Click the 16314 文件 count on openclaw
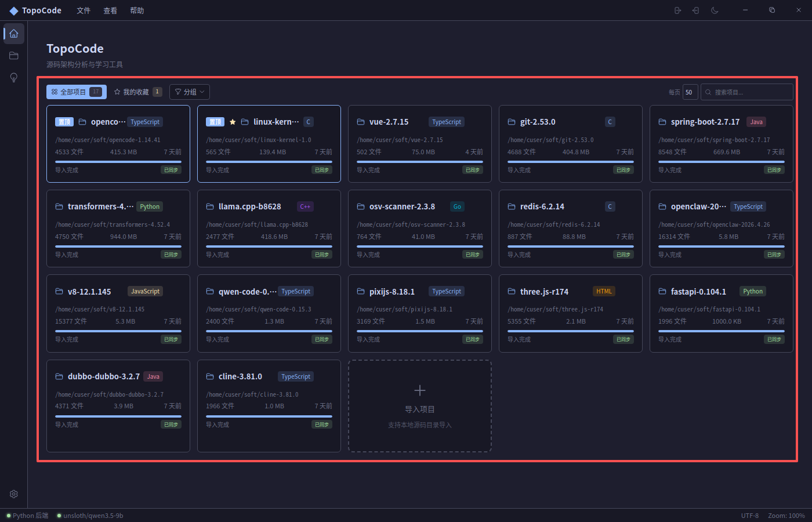This screenshot has height=522, width=812. pyautogui.click(x=674, y=237)
